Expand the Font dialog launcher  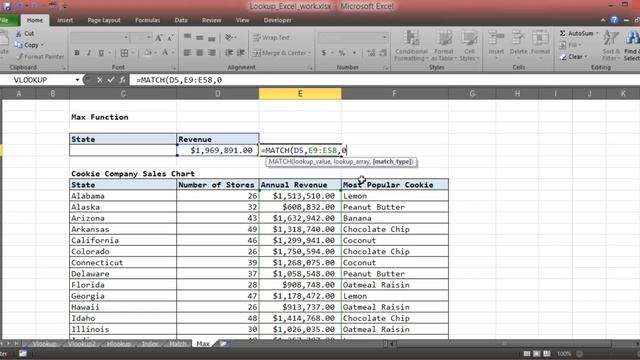tap(173, 68)
